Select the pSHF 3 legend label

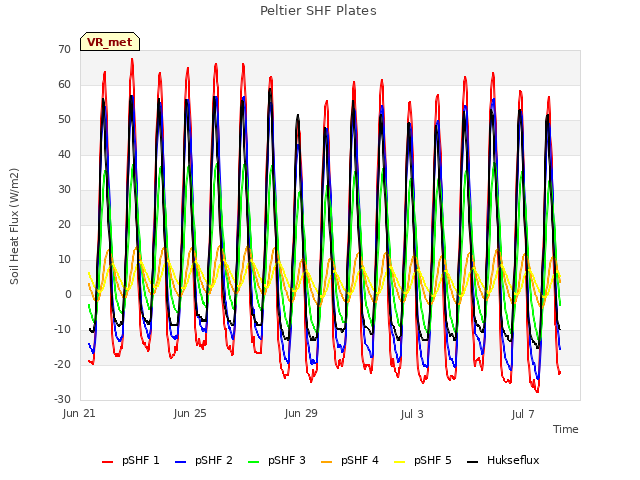click(287, 460)
